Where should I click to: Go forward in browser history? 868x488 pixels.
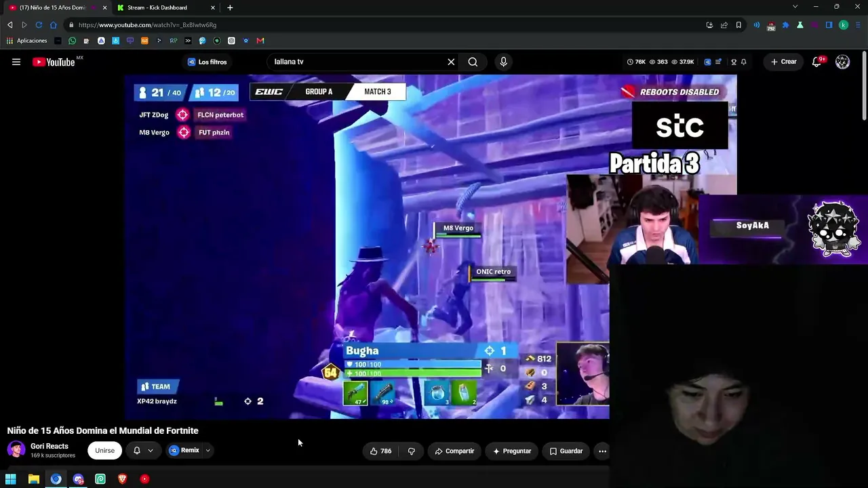tap(24, 25)
